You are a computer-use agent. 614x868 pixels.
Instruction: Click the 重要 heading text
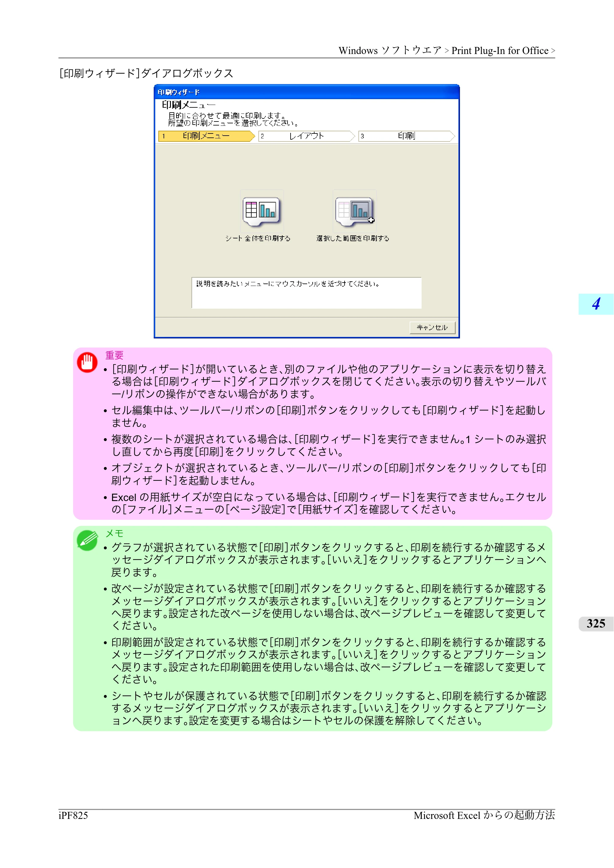(114, 355)
